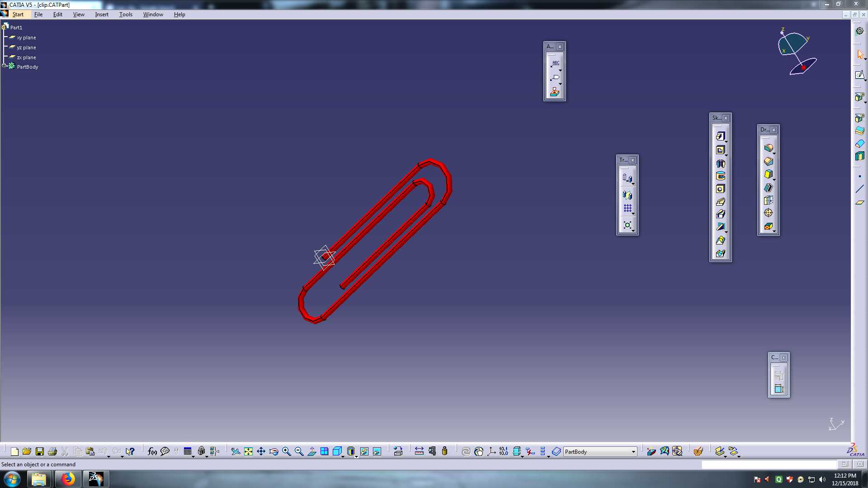Open the Start menu in CATIA
The image size is (868, 488).
click(x=18, y=14)
